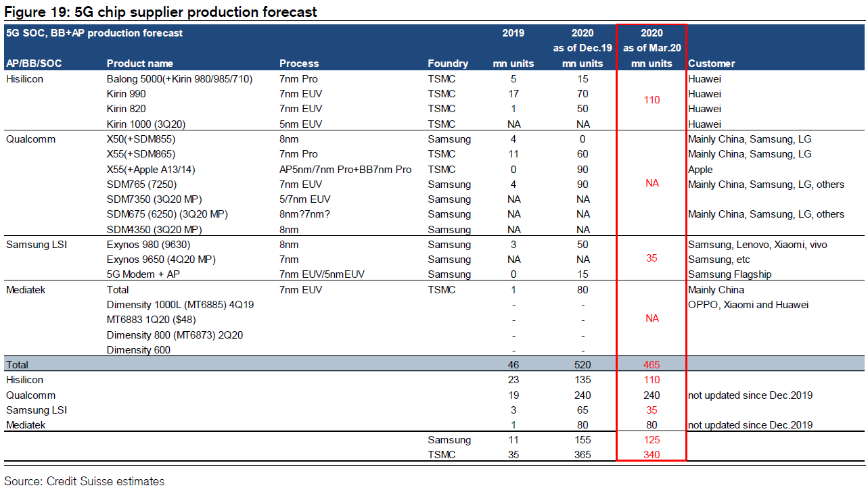Click the 'Hisilicon' supplier label in top section

(x=25, y=79)
